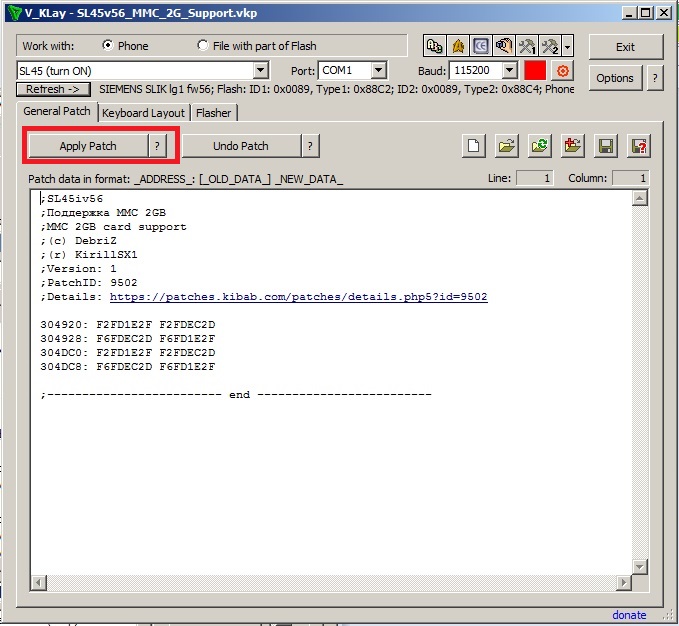The image size is (679, 626).
Task: Open the COM1 port dropdown
Action: point(378,71)
